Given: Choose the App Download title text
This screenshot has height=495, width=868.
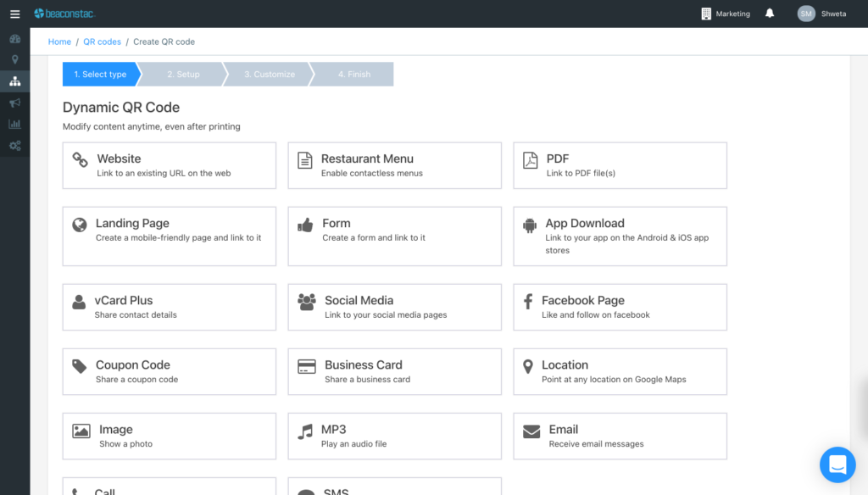Looking at the screenshot, I should coord(585,223).
